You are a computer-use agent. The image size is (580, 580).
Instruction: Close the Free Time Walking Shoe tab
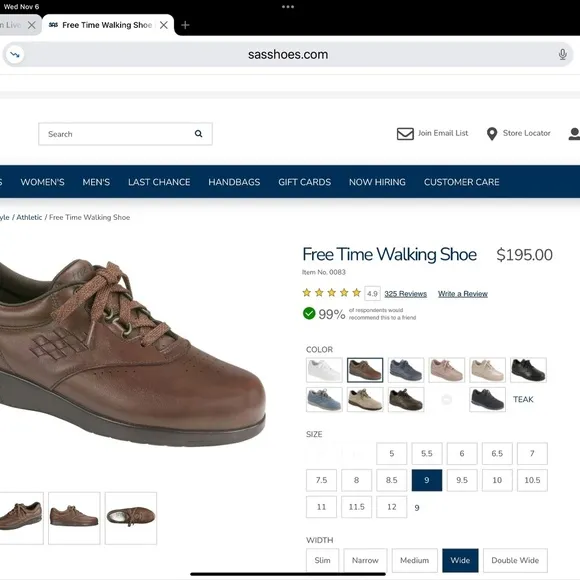[164, 25]
